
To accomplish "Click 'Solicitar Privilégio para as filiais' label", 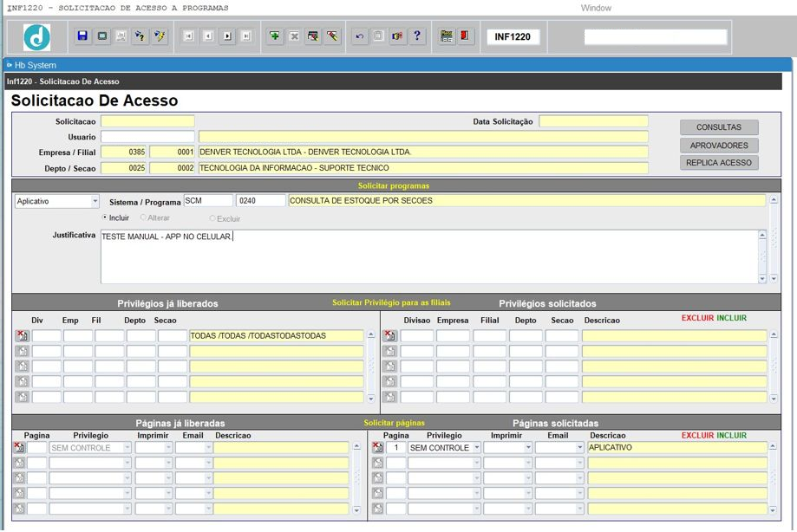I will tap(391, 302).
